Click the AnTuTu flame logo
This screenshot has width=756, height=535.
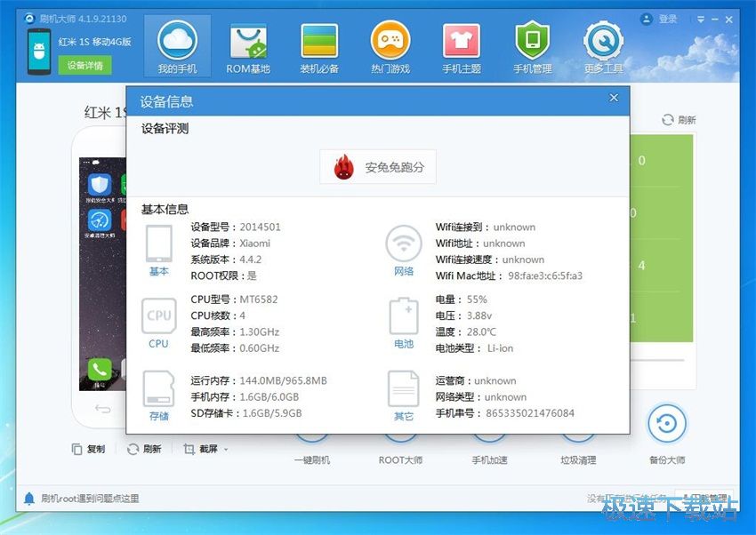click(344, 167)
